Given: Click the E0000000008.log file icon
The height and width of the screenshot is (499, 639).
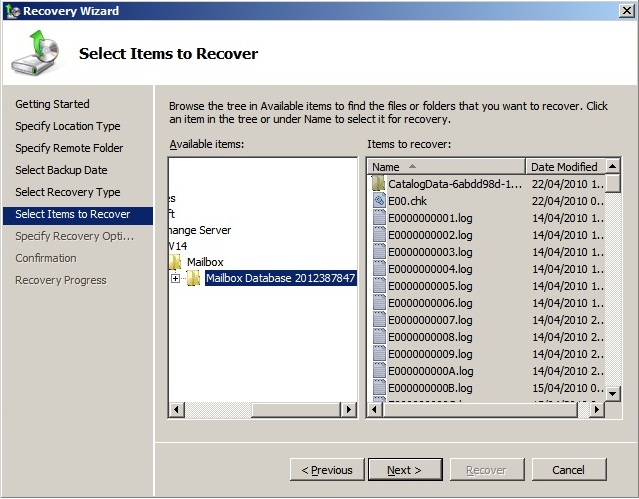Looking at the screenshot, I should (379, 337).
